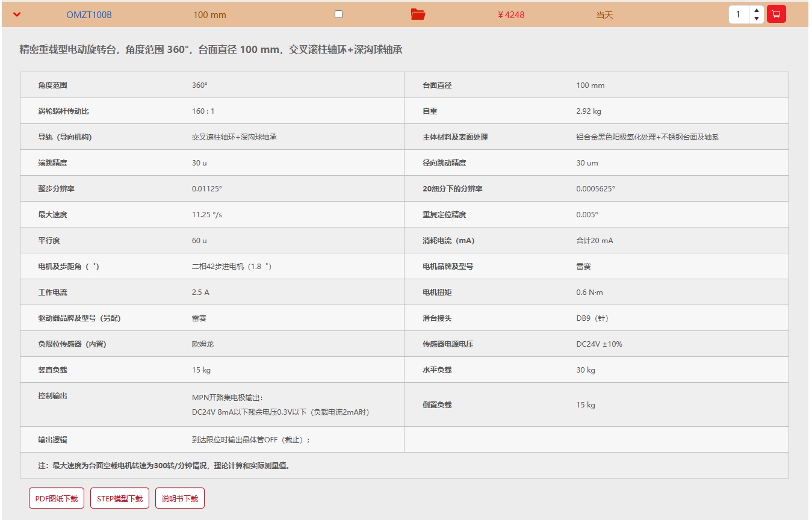
Task: Tick the compare checkbox for OMZT100B
Action: tap(338, 14)
